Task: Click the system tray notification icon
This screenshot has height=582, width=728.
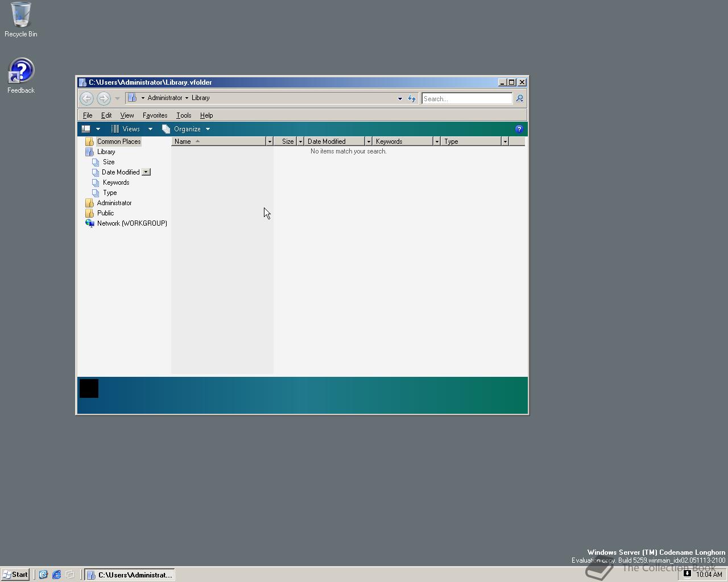Action: coord(687,573)
